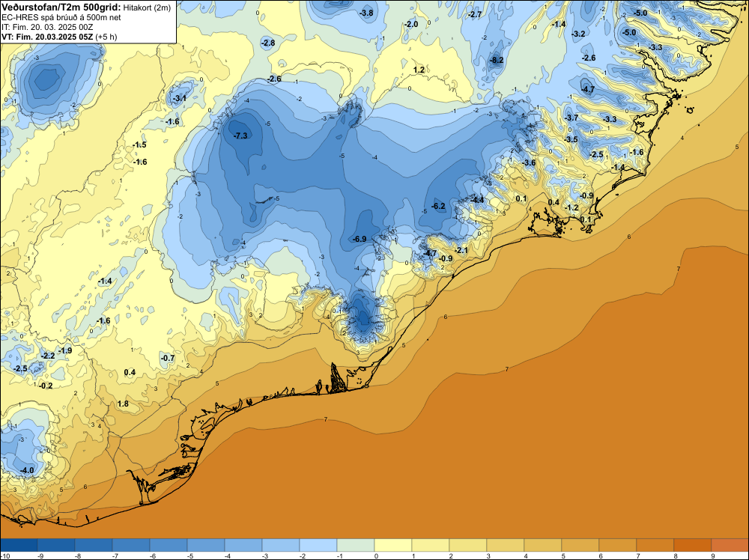Image resolution: width=749 pixels, height=560 pixels.
Task: Click the -3.5 temperature label
Action: click(571, 139)
